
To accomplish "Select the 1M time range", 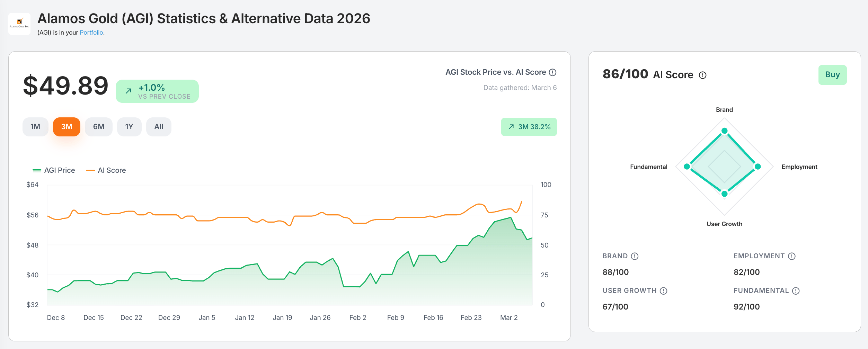I will pyautogui.click(x=35, y=127).
